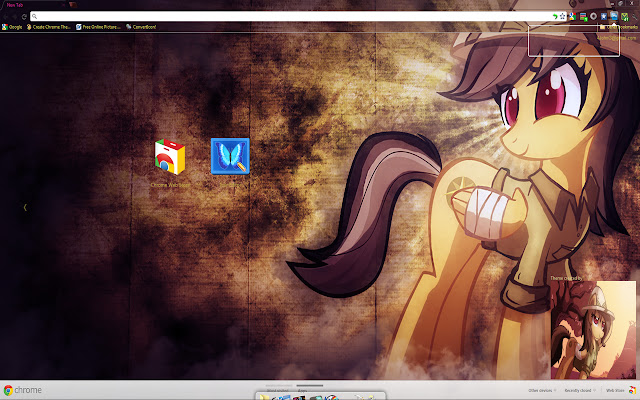
Task: Open the Google extension icon in toolbar
Action: (x=573, y=16)
